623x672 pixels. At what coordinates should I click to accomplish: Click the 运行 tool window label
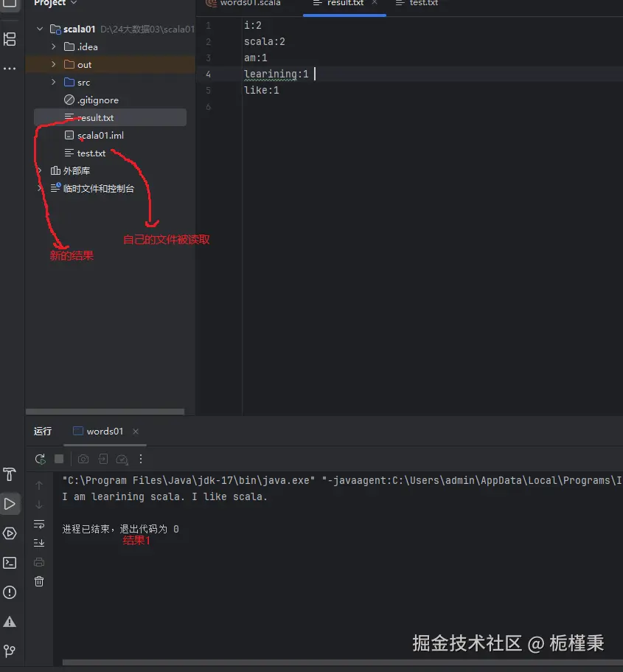pos(43,431)
